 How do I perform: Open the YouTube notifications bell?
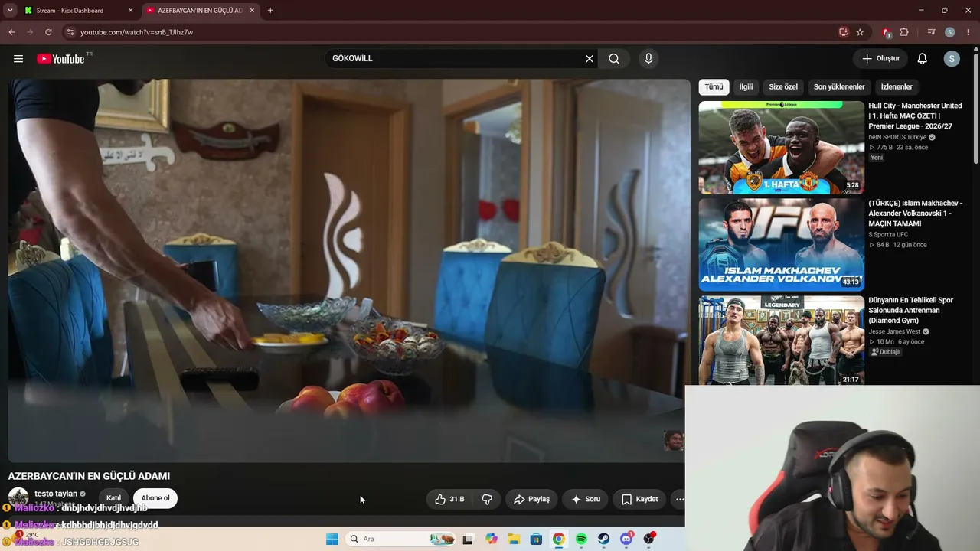coord(923,59)
